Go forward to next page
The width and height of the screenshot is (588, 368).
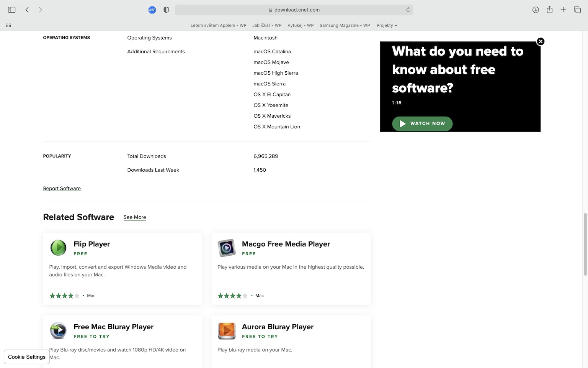coord(40,10)
